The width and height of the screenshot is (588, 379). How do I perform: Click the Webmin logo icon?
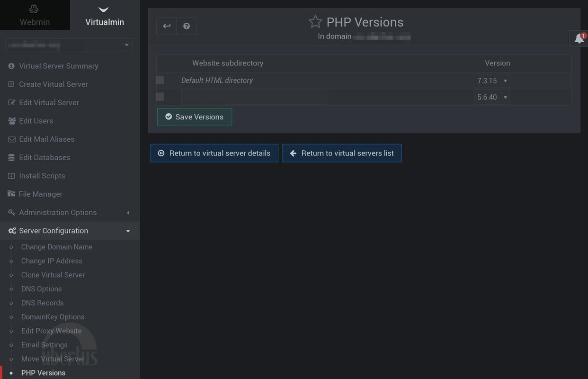coord(34,9)
